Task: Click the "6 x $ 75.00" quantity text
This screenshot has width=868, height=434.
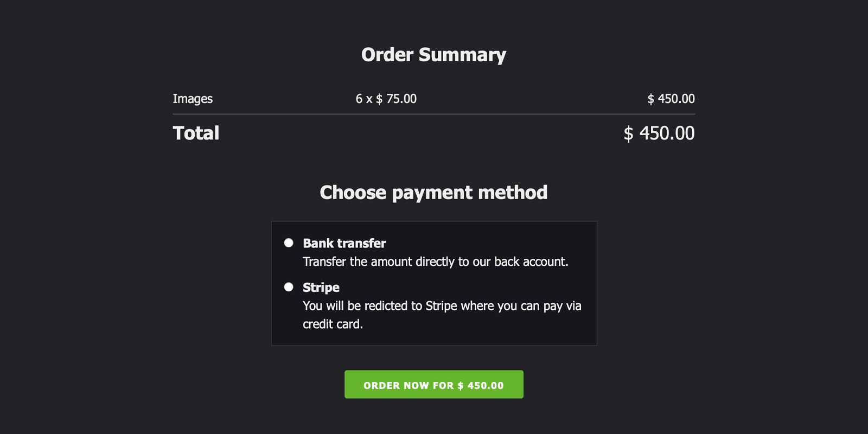Action: point(386,99)
